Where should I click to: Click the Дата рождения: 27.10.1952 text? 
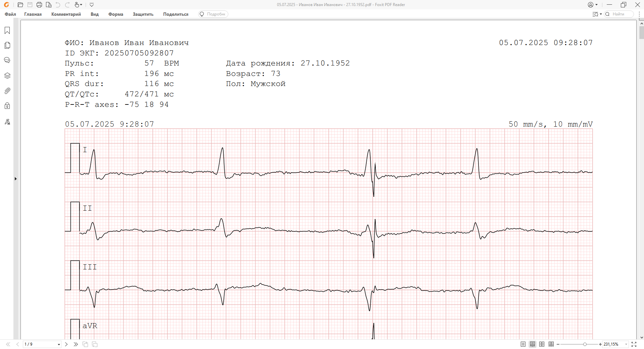tap(288, 63)
